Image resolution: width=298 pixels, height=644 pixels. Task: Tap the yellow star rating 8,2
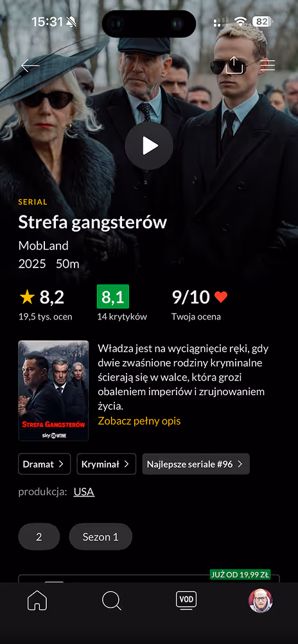42,297
